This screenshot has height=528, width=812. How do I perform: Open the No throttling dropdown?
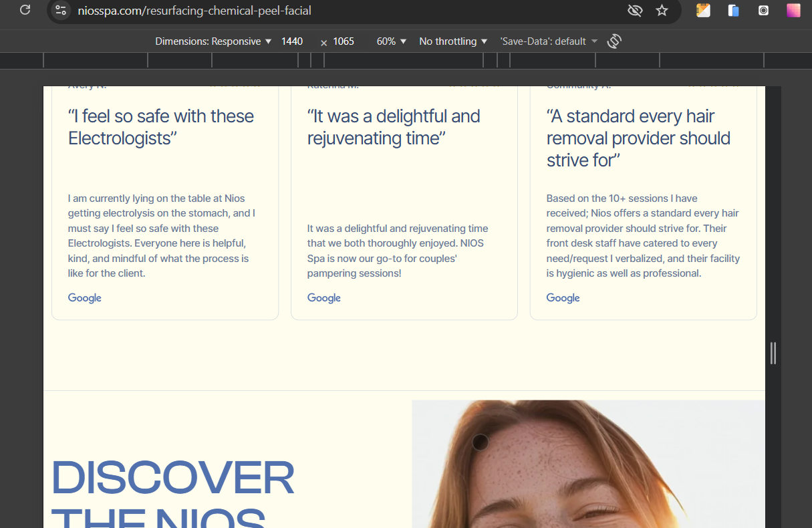tap(453, 41)
